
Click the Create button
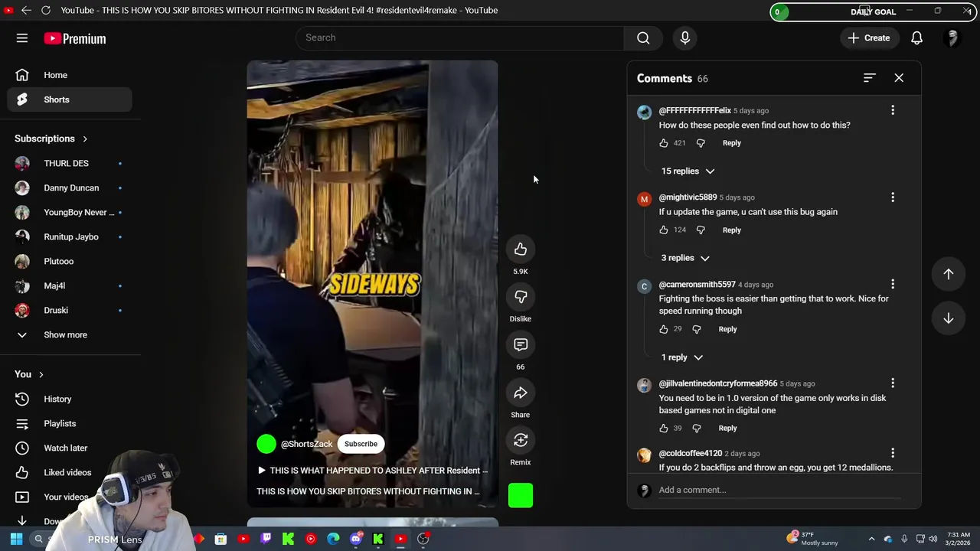(869, 37)
